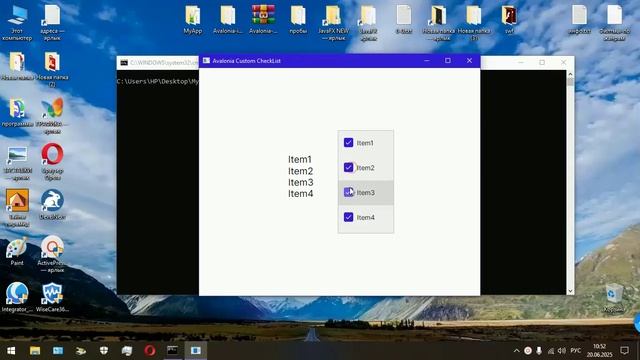Select the адреса — ярлык desktop shortcut

[52, 23]
